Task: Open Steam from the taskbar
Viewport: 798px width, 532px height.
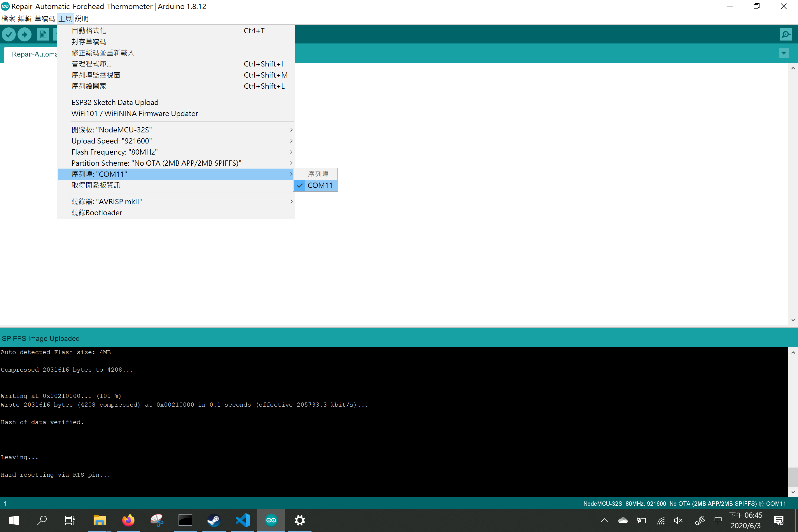Action: click(214, 520)
